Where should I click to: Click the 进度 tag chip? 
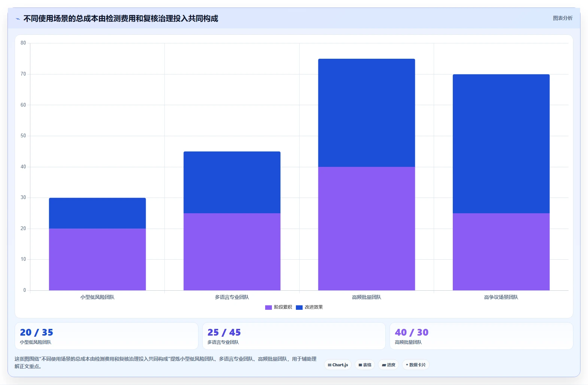click(388, 365)
